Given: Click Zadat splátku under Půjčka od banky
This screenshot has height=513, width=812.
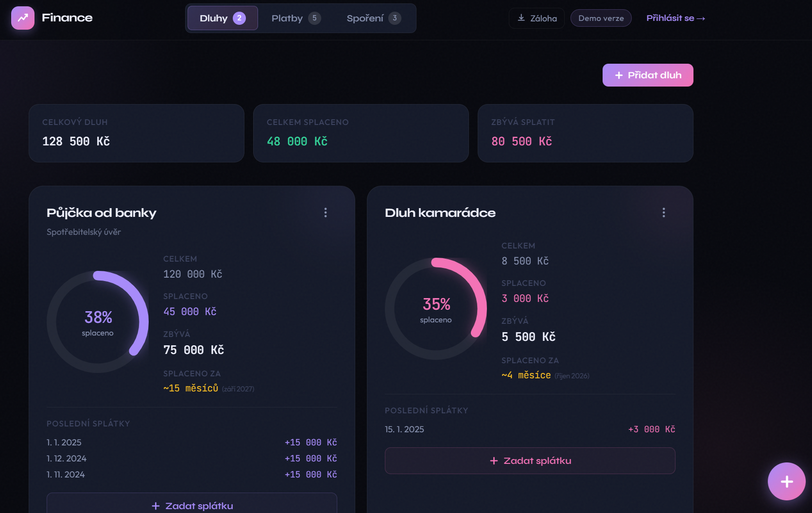Looking at the screenshot, I should [192, 503].
